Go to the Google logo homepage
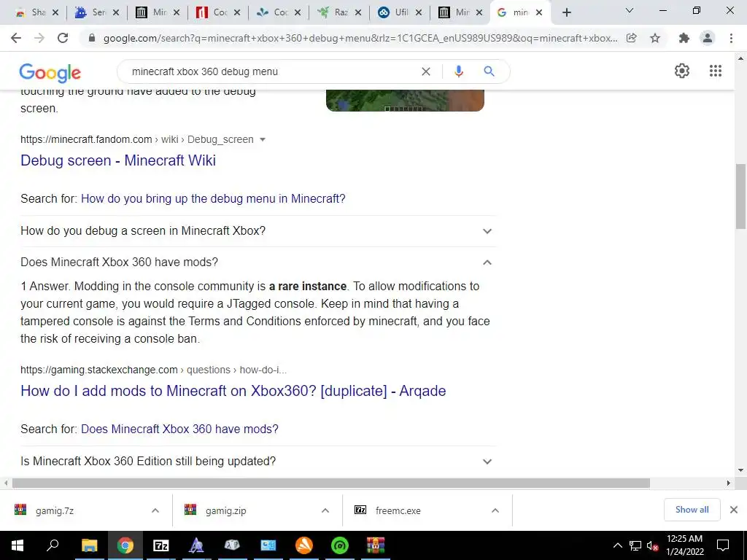The height and width of the screenshot is (560, 747). [50, 73]
